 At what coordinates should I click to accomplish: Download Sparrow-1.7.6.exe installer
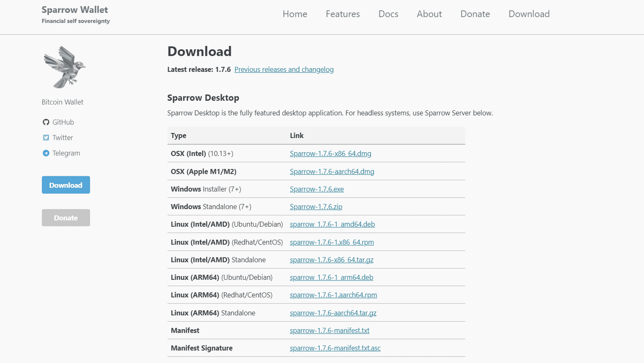point(317,189)
